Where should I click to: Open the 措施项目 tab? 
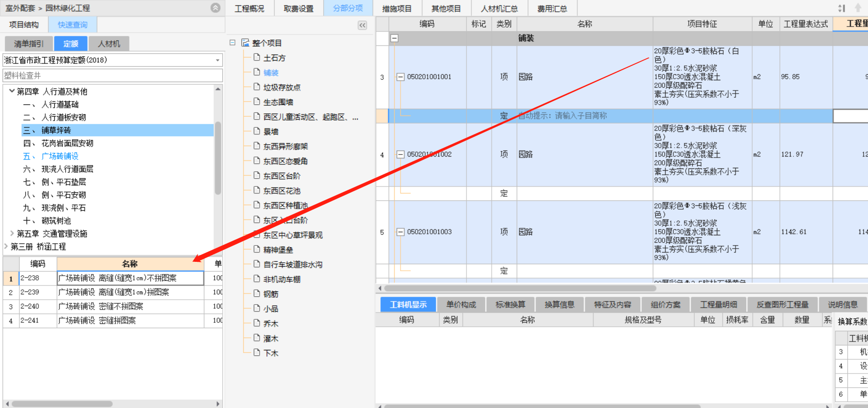(397, 8)
